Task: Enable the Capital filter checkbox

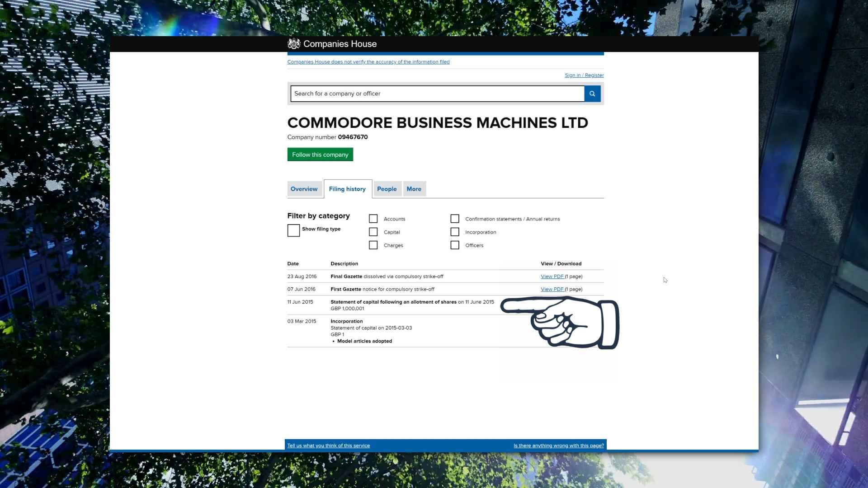Action: pyautogui.click(x=373, y=232)
